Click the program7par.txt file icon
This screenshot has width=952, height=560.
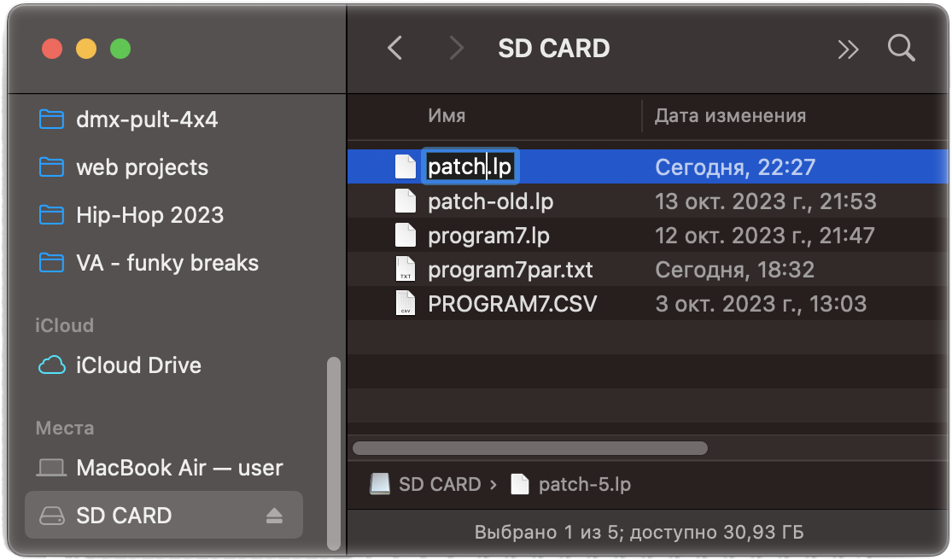click(x=406, y=270)
